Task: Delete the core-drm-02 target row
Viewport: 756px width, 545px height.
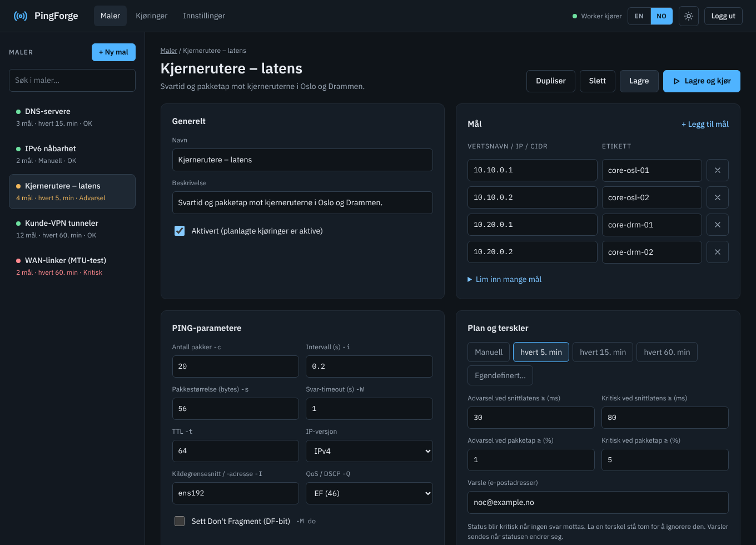Action: (x=718, y=252)
